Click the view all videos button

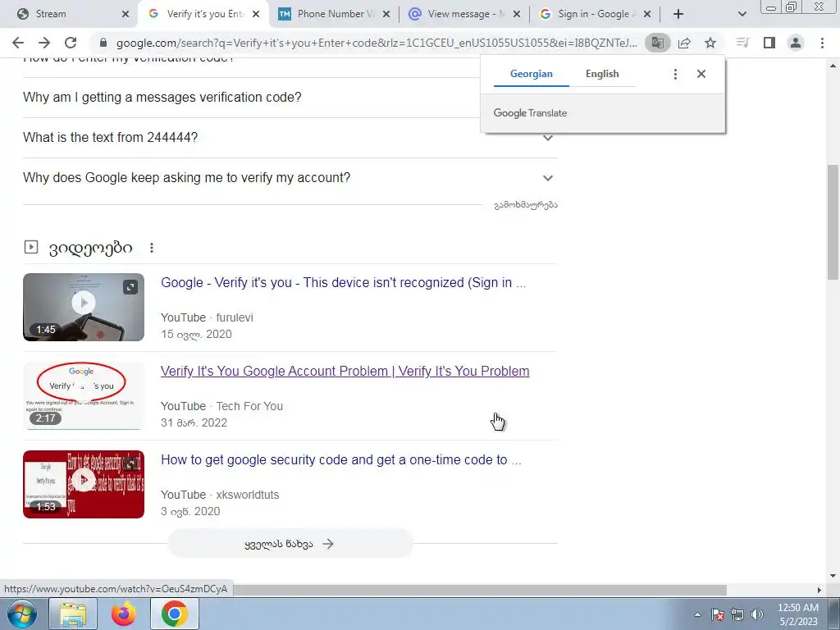(290, 544)
